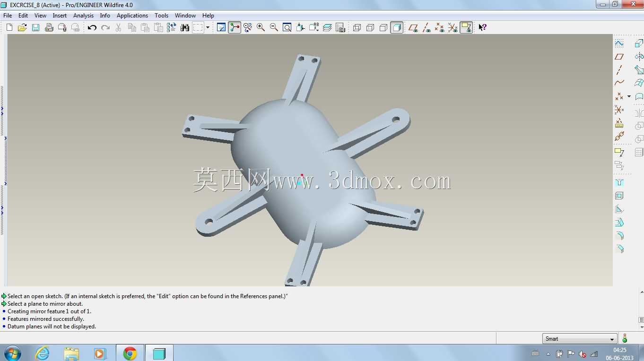This screenshot has height=361, width=644.
Task: Zoom in with magnifier plus
Action: click(x=261, y=27)
